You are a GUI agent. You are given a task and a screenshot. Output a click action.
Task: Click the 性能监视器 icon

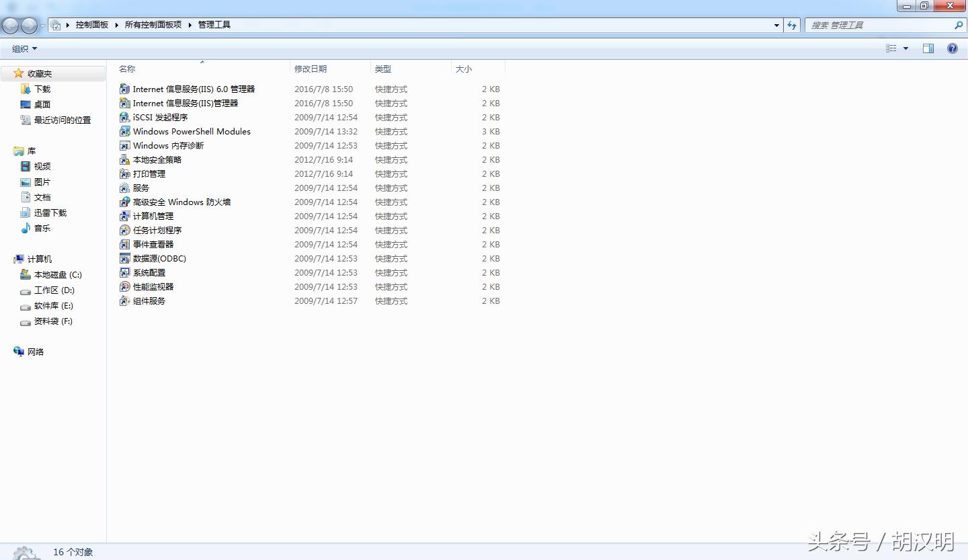(x=124, y=286)
